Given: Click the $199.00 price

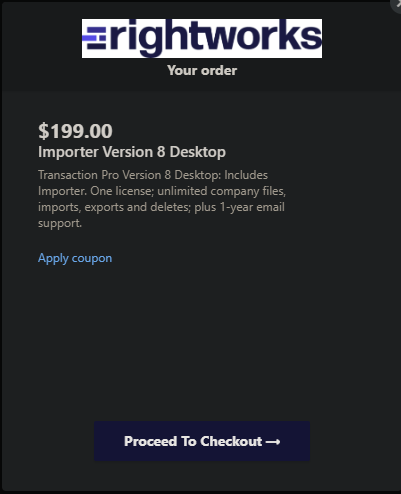Looking at the screenshot, I should pyautogui.click(x=75, y=131).
